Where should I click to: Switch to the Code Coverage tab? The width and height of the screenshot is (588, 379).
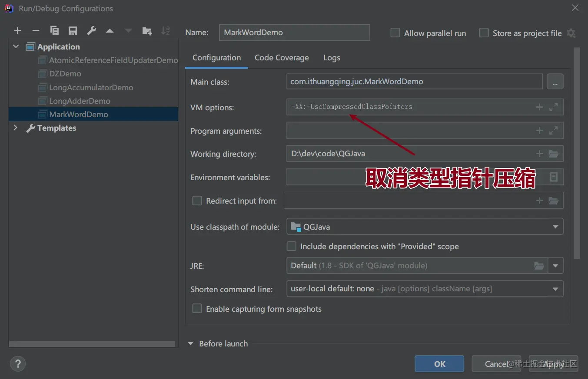pos(282,58)
